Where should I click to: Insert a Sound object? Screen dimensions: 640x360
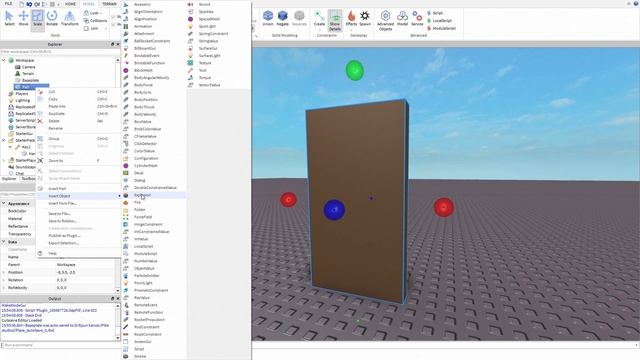pyautogui.click(x=218, y=4)
